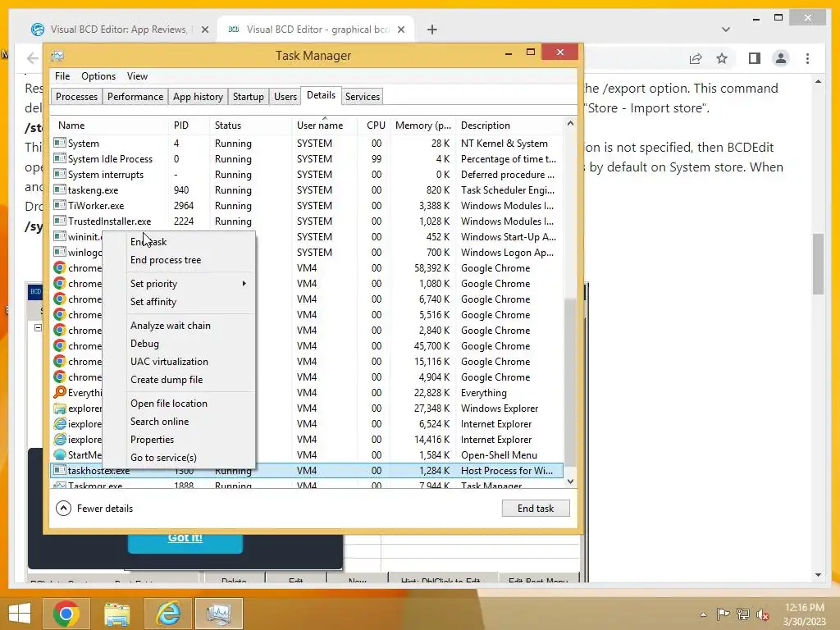Switch to the Startup tab

248,97
